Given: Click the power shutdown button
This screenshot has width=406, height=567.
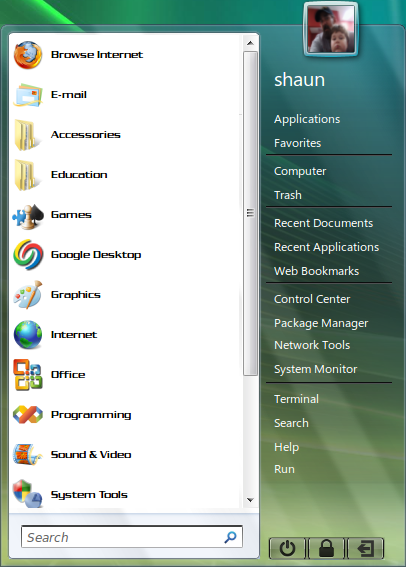Looking at the screenshot, I should (x=288, y=548).
